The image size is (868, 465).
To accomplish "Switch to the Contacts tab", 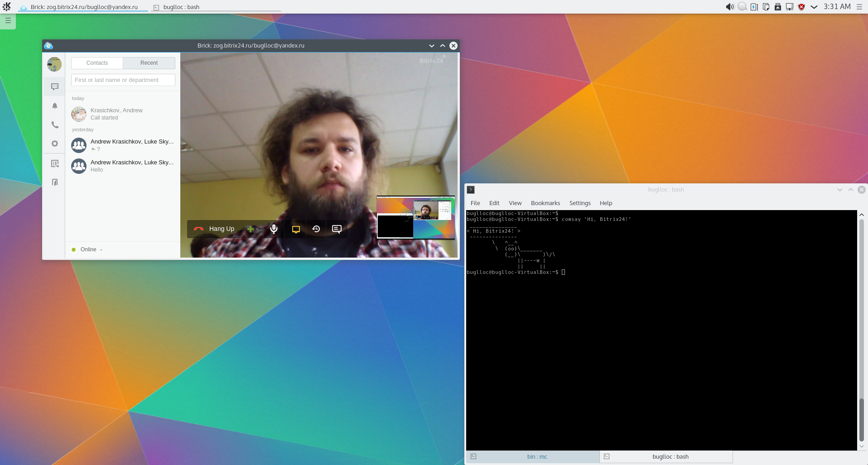I will (97, 63).
